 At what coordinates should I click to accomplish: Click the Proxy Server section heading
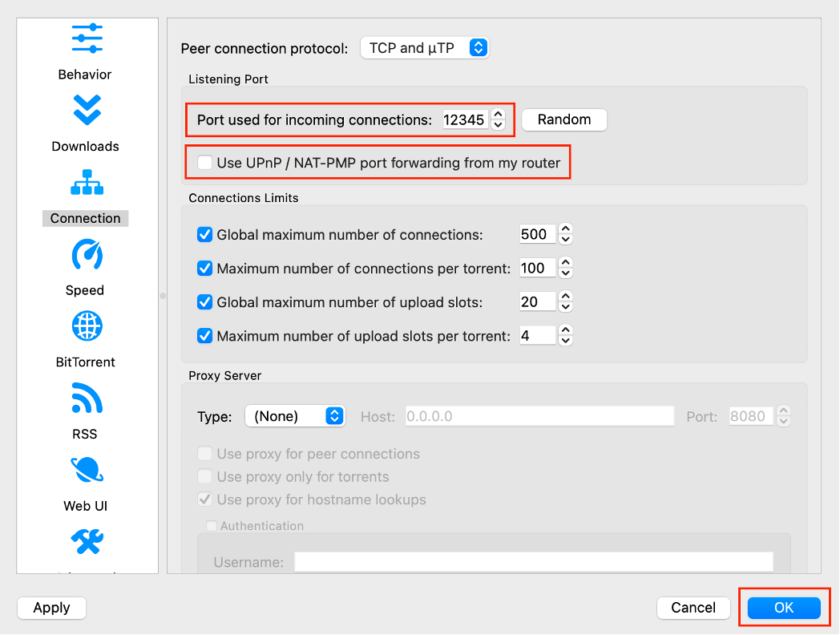pos(225,376)
